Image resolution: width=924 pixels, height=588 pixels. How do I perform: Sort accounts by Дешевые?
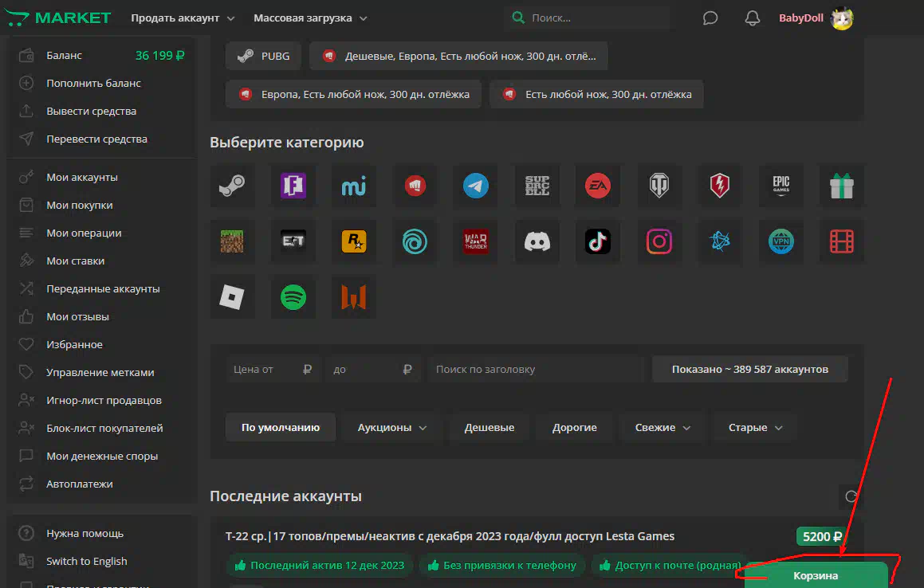pos(490,428)
